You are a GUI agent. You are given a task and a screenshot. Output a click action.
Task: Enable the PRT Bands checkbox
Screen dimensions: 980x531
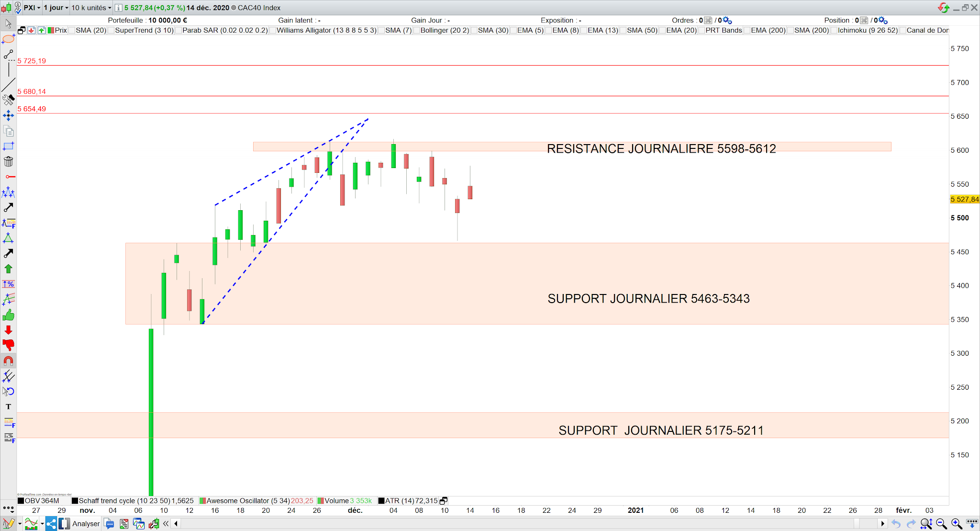(x=702, y=30)
